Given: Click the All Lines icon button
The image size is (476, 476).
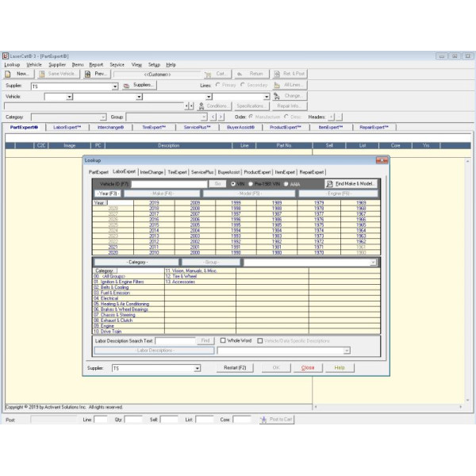Looking at the screenshot, I should [x=277, y=85].
